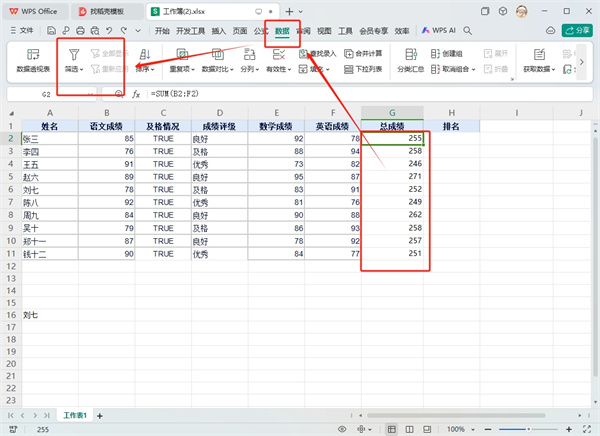Image resolution: width=600 pixels, height=436 pixels.
Task: Expand ribbon overflow right chevron
Action: click(x=582, y=62)
